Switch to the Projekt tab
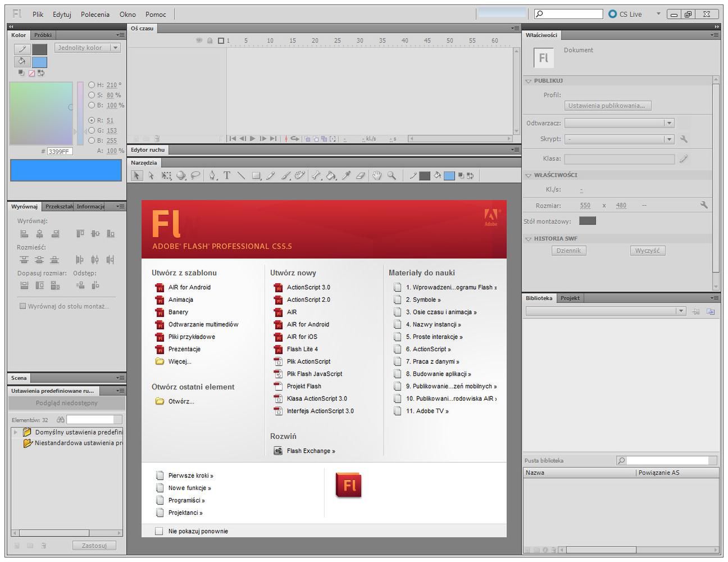Screen dimensions: 728x562 coord(570,298)
